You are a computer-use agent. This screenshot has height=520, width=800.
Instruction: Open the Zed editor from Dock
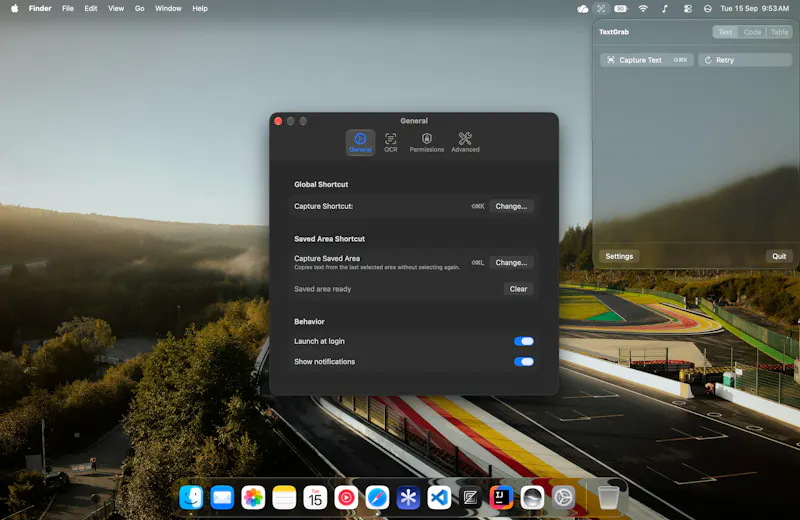470,498
